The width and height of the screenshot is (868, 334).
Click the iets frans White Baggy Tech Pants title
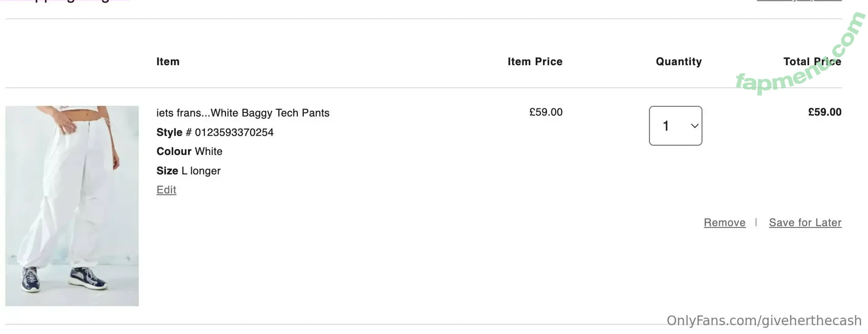tap(243, 113)
